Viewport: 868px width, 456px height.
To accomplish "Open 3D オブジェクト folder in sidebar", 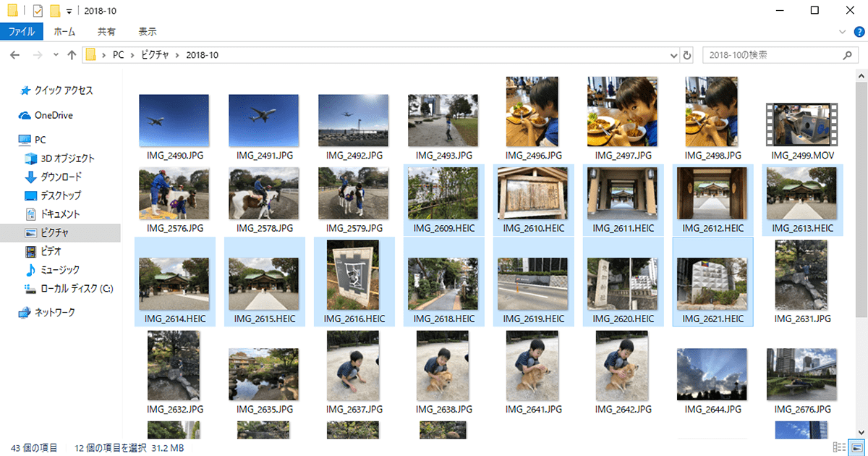I will coord(60,159).
